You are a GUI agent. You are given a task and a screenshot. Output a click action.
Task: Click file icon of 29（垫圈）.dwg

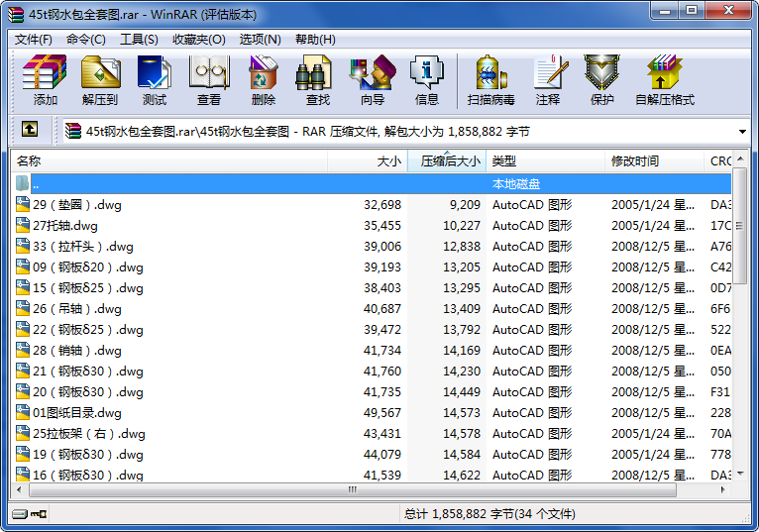[22, 204]
